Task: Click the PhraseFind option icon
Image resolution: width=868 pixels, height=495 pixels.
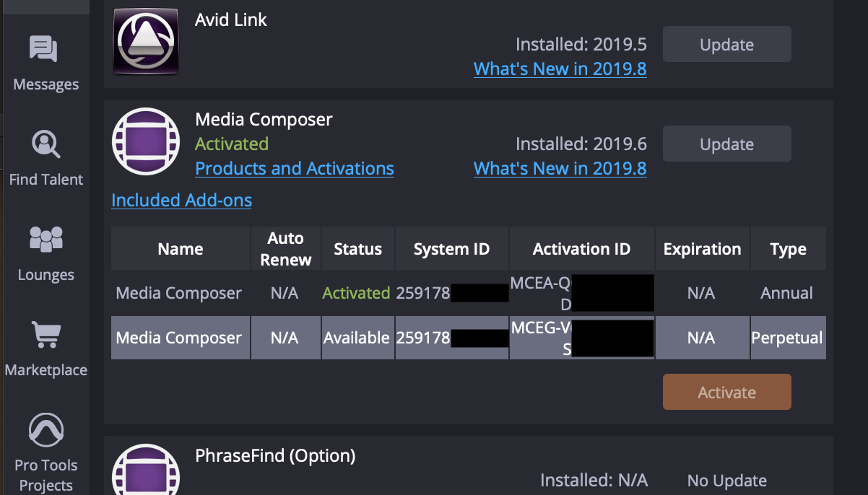Action: point(146,470)
